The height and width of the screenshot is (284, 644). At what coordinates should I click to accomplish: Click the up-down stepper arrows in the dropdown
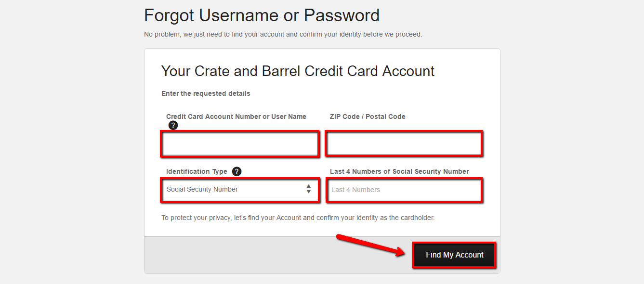pos(309,189)
